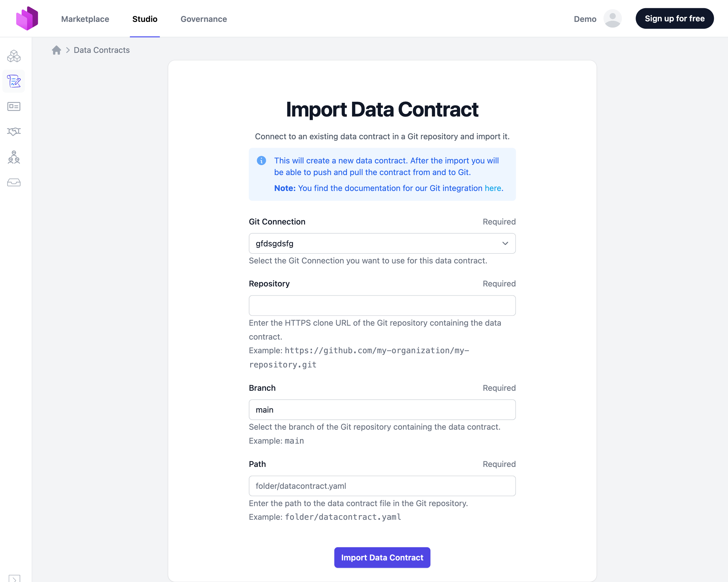The image size is (728, 582).
Task: Open the inbox tray sidebar icon
Action: pos(14,182)
